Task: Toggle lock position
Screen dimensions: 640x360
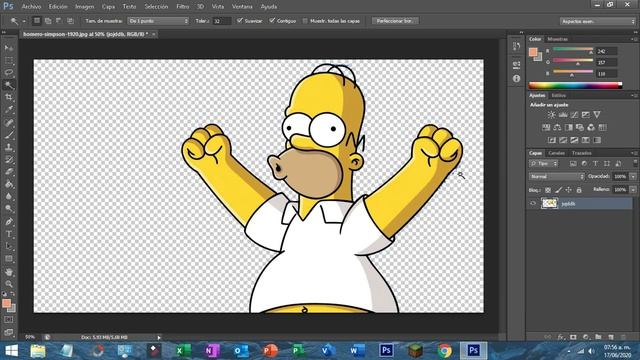Action: tap(568, 190)
